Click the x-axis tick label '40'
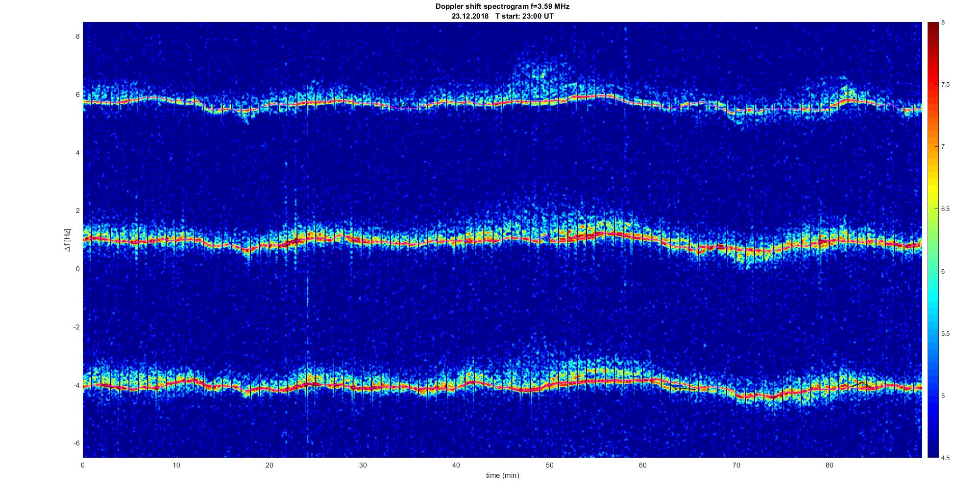The height and width of the screenshot is (491, 980). click(456, 465)
